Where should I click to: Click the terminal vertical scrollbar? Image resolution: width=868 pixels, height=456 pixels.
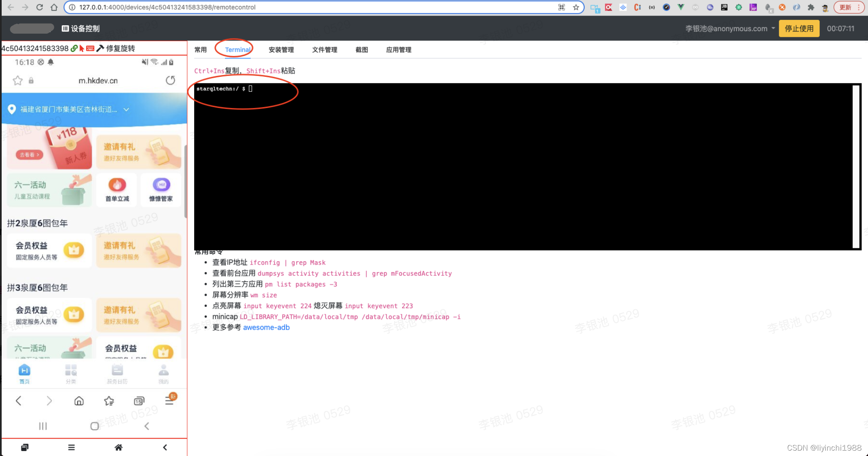coord(856,166)
